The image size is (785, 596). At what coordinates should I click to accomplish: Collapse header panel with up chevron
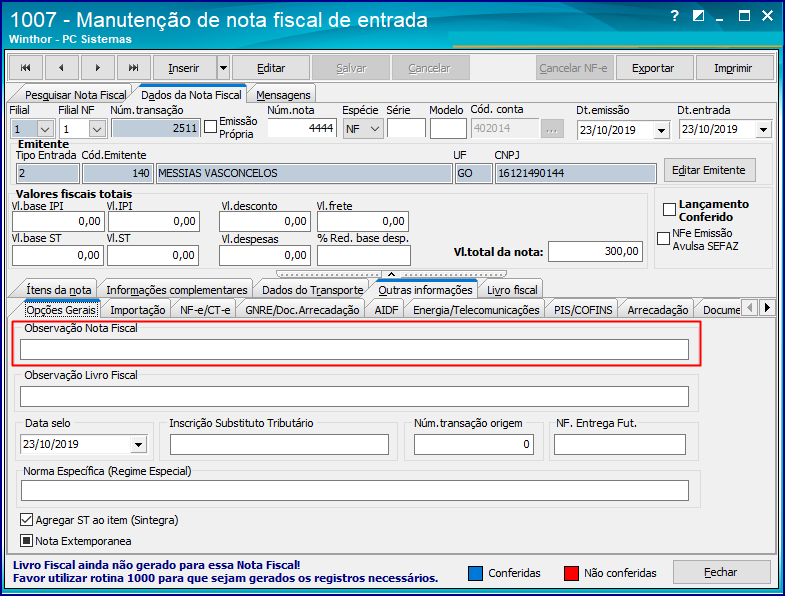tap(391, 274)
